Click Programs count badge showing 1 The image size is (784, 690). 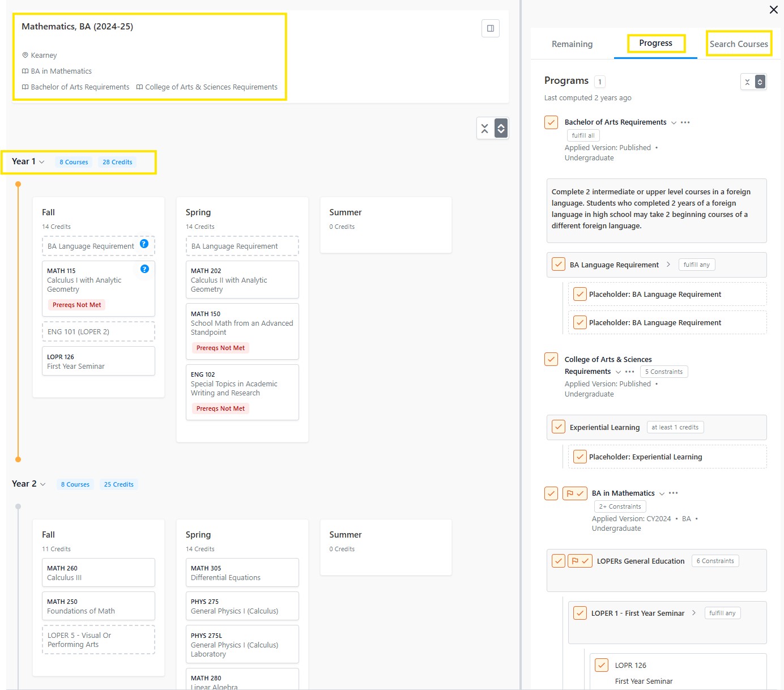600,82
